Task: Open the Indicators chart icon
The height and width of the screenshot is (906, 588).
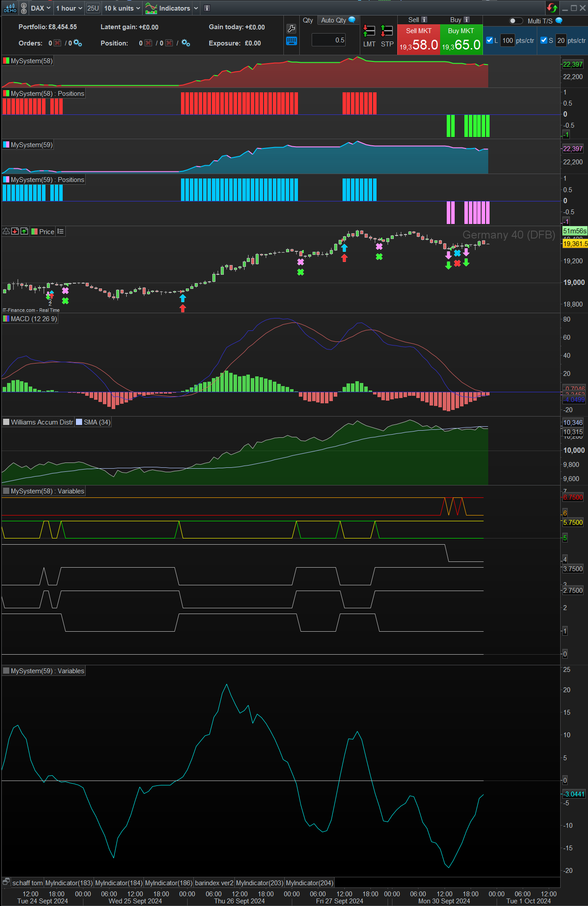Action: pyautogui.click(x=151, y=8)
